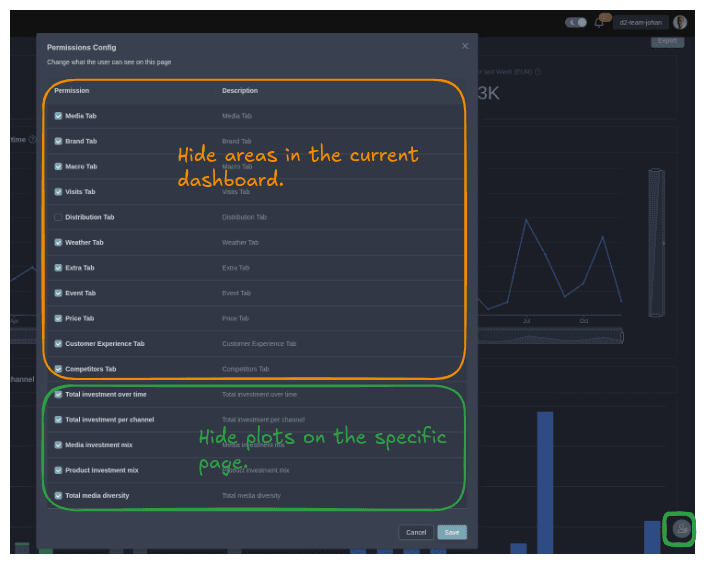Uncheck the Brand Tab permission
Image resolution: width=704 pixels, height=564 pixels.
(58, 141)
